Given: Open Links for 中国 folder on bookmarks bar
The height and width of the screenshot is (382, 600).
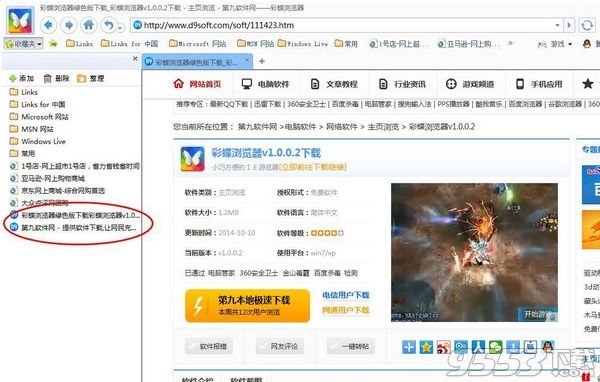Looking at the screenshot, I should click(129, 44).
